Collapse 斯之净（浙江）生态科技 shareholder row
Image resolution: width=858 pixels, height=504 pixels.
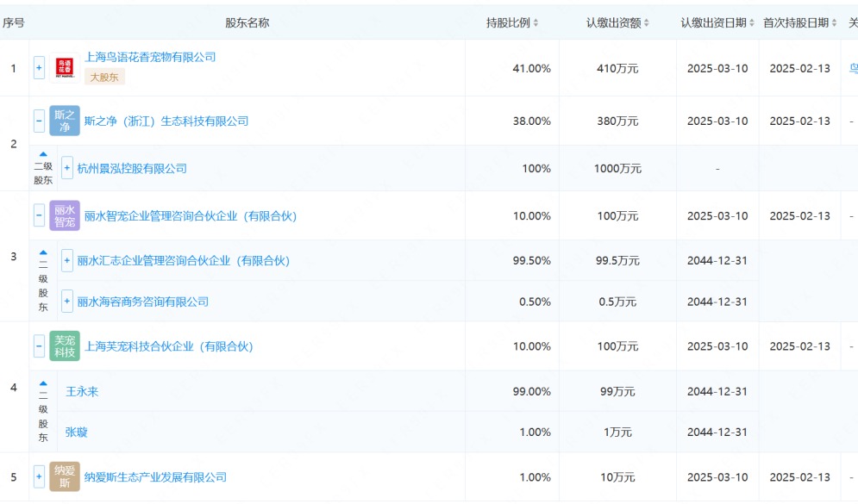click(x=39, y=121)
